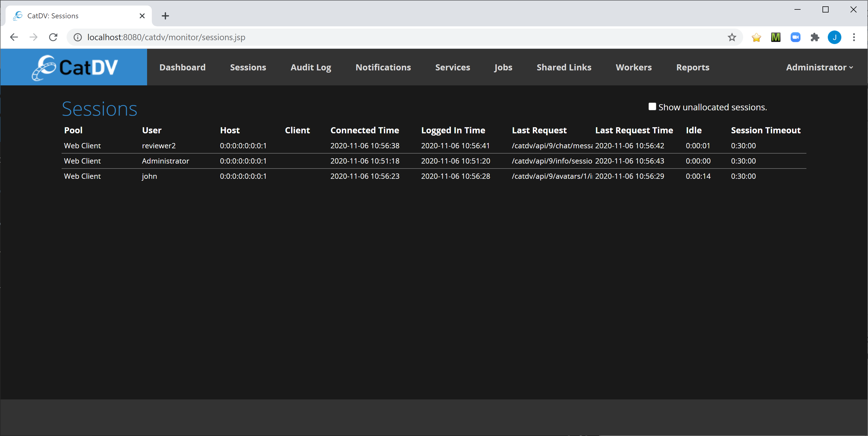The height and width of the screenshot is (436, 868).
Task: Select user john in the table
Action: click(149, 176)
